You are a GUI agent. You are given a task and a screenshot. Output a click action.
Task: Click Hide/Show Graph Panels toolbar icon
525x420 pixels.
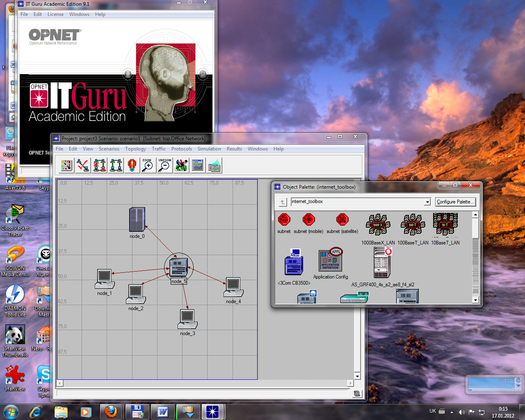(x=214, y=165)
